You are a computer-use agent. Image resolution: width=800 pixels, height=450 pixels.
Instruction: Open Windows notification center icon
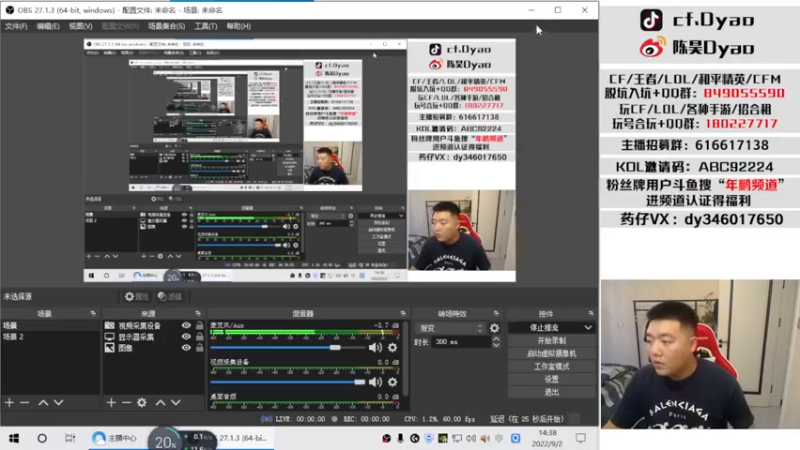click(581, 438)
